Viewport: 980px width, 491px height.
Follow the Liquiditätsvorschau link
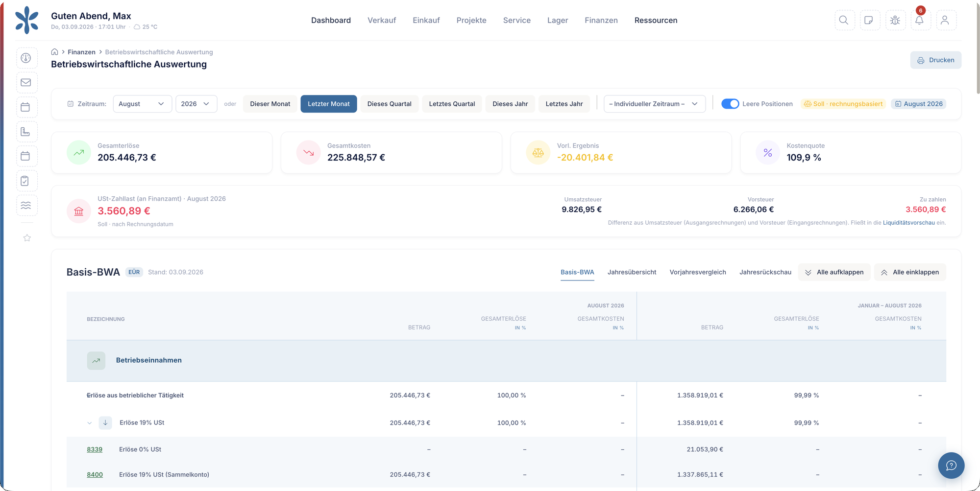(908, 223)
